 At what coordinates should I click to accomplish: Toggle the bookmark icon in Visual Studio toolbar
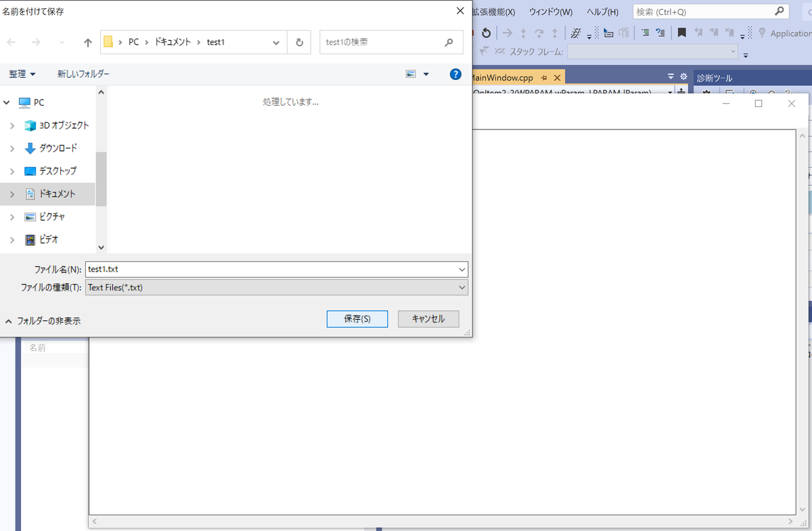682,32
